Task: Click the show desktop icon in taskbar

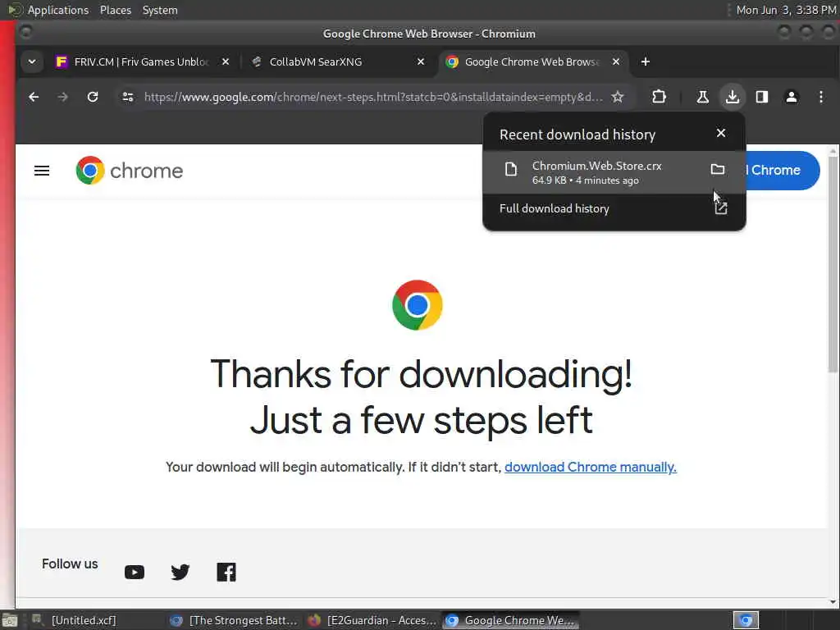Action: [10, 621]
